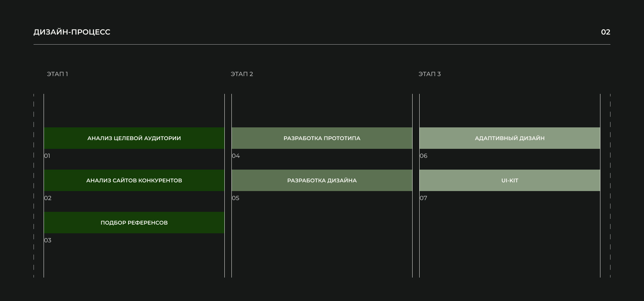This screenshot has height=301, width=644.
Task: Select the ПОДБОР РЕФЕРЕНСОВ block
Action: click(x=134, y=223)
